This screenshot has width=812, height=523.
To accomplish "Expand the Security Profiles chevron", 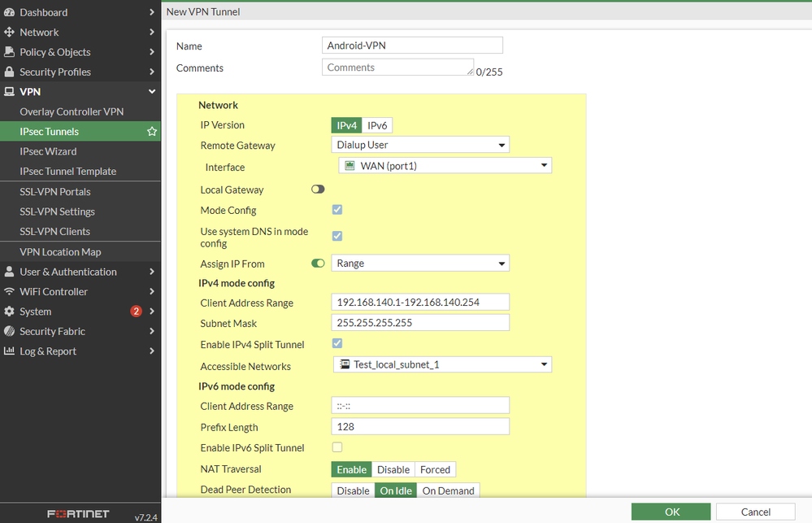I will pos(152,72).
